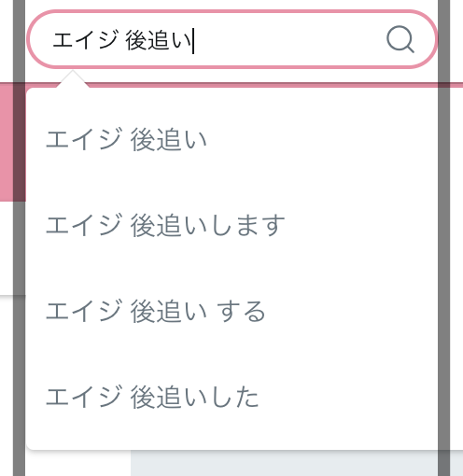The width and height of the screenshot is (463, 476).
Task: Select the suggestion エイジ 後追いした
Action: click(x=152, y=397)
